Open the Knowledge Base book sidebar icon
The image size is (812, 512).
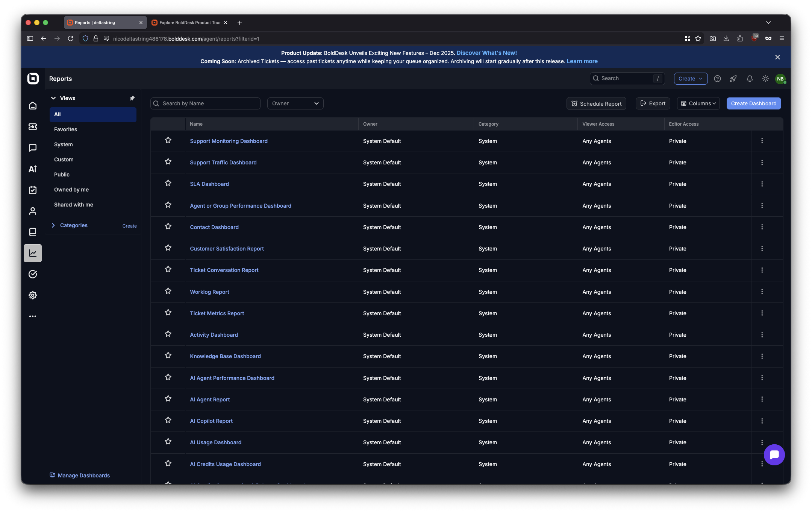tap(33, 232)
